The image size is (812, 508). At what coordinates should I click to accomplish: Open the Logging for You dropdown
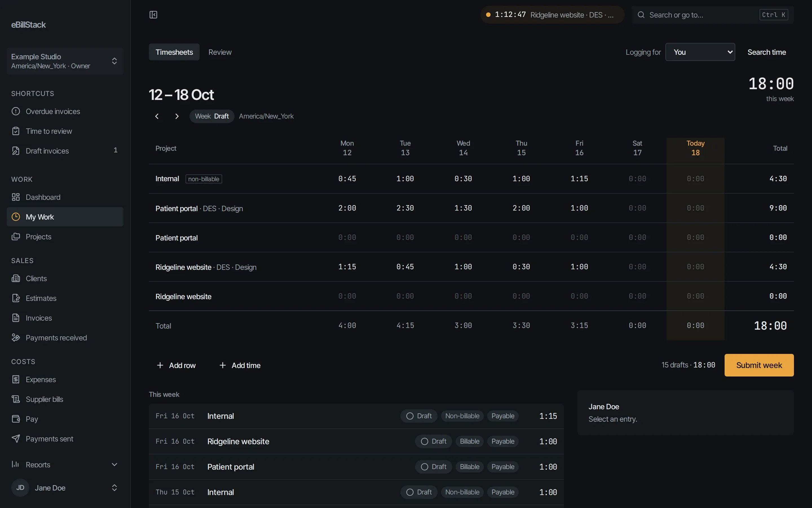coord(700,52)
